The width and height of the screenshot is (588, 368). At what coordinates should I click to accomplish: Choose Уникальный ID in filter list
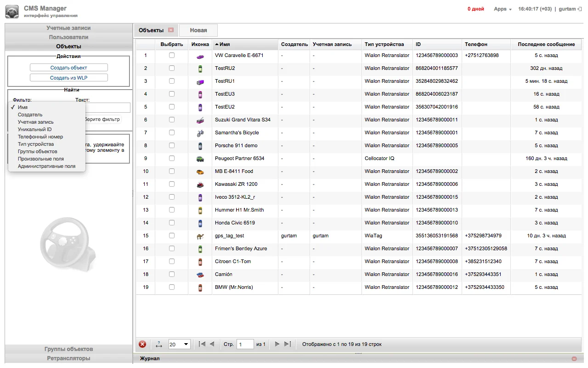point(34,129)
